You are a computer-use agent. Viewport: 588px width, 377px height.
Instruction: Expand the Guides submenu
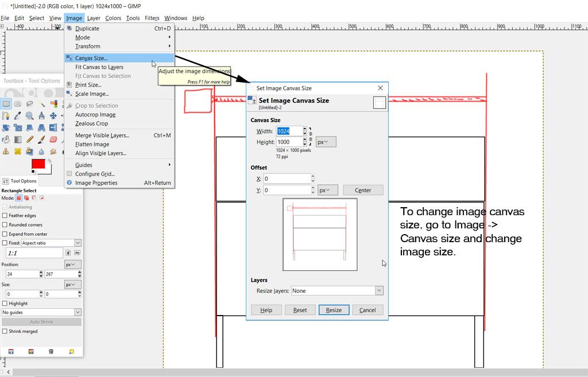point(119,165)
